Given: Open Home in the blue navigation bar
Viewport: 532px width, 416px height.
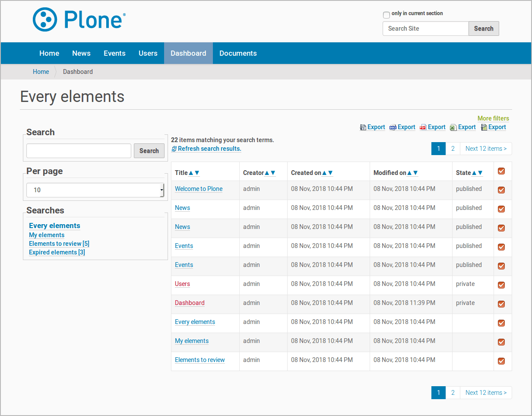Looking at the screenshot, I should (x=49, y=53).
